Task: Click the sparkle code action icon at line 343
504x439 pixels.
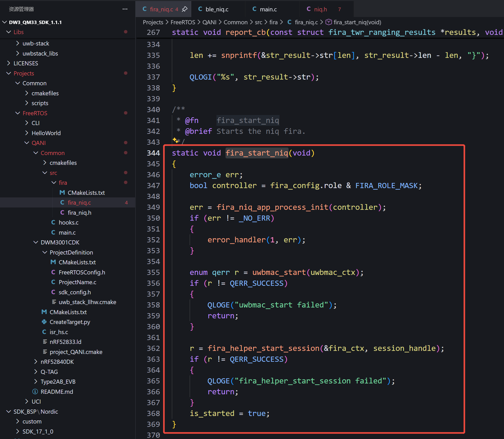Action: [x=175, y=140]
